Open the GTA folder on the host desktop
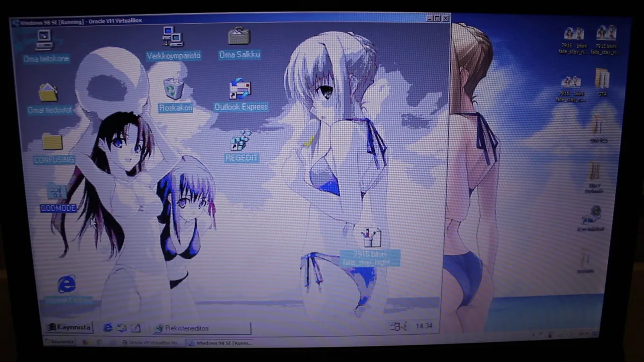Screen dimensions: 644x362 pyautogui.click(x=602, y=82)
